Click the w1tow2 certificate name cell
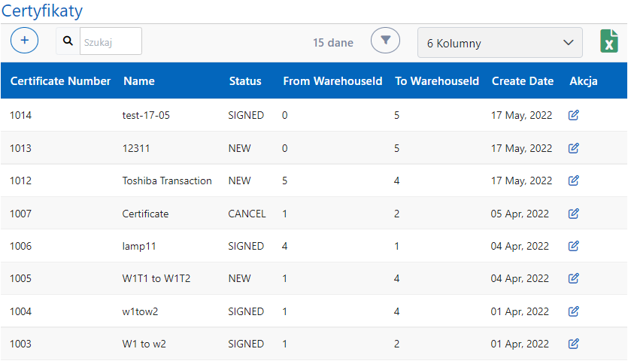Screen dimensions: 628x364 click(140, 311)
